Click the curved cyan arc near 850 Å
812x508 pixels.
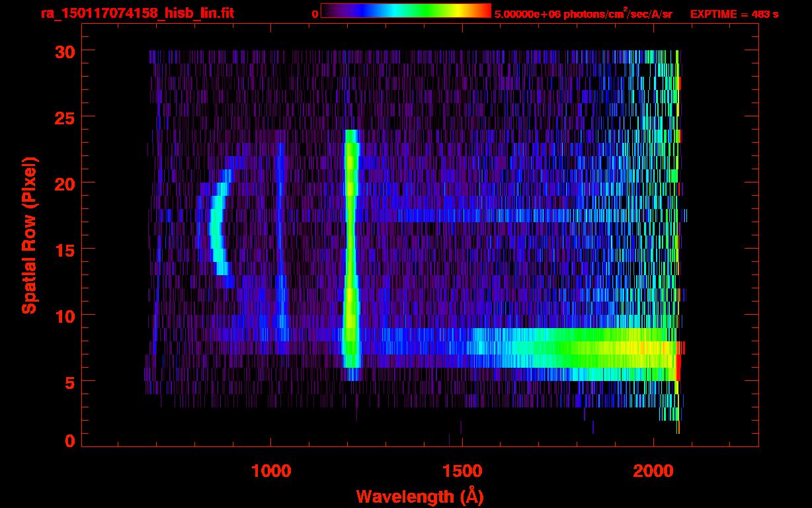pos(216,225)
